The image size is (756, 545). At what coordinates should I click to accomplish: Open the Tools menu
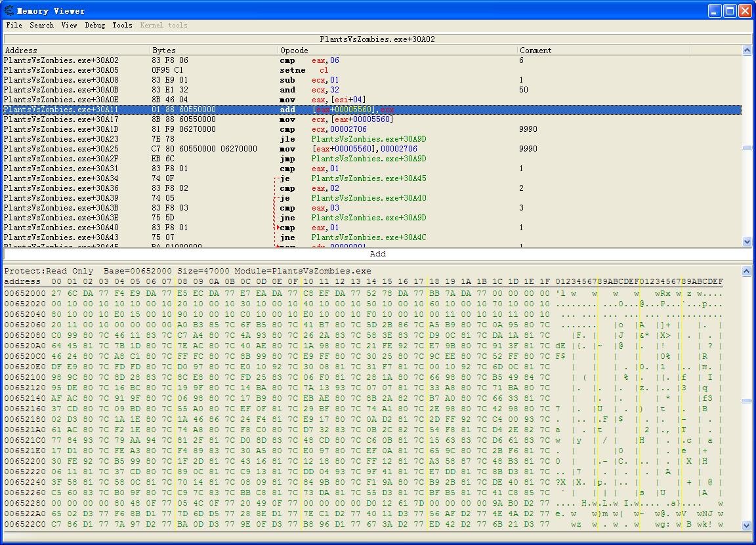point(122,25)
